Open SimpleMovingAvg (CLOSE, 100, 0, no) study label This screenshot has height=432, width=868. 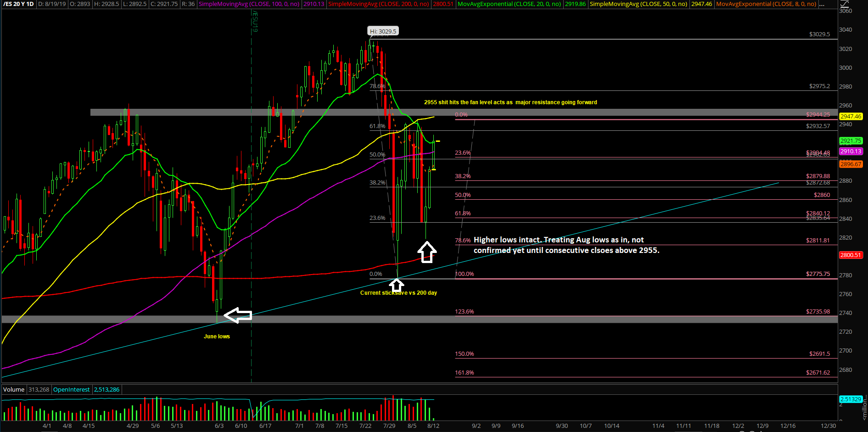tap(249, 4)
